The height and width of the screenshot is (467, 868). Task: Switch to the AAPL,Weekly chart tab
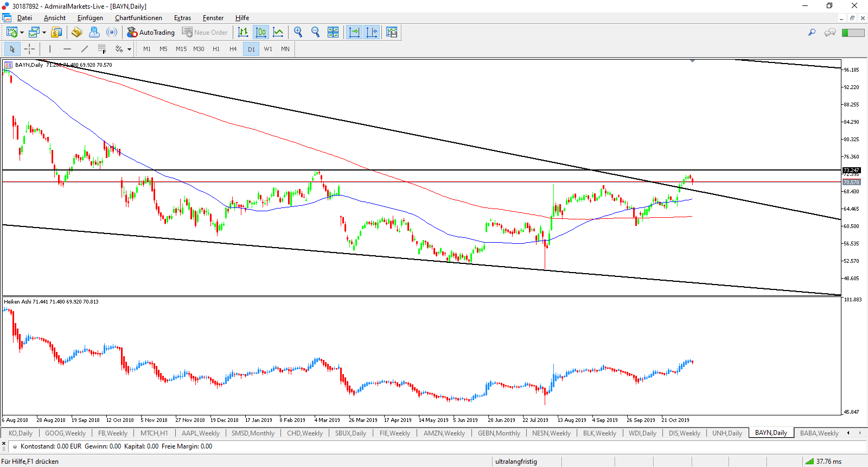201,433
